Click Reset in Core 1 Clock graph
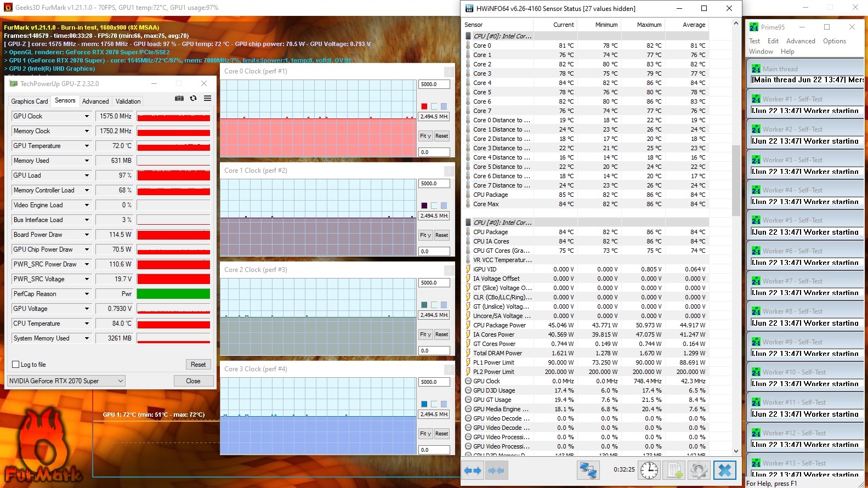Screen dimensions: 868x488 441,235
